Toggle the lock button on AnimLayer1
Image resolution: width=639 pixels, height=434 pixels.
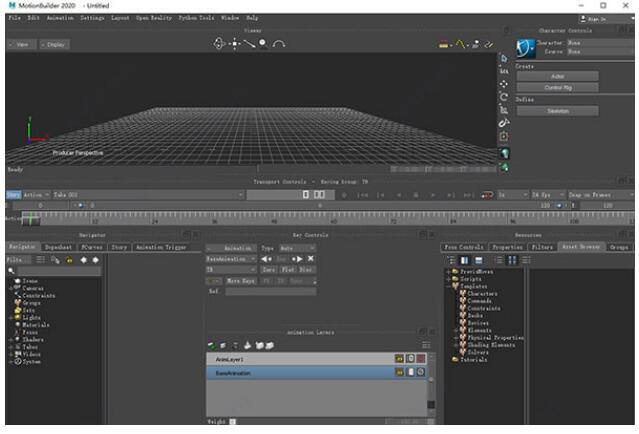[x=410, y=359]
